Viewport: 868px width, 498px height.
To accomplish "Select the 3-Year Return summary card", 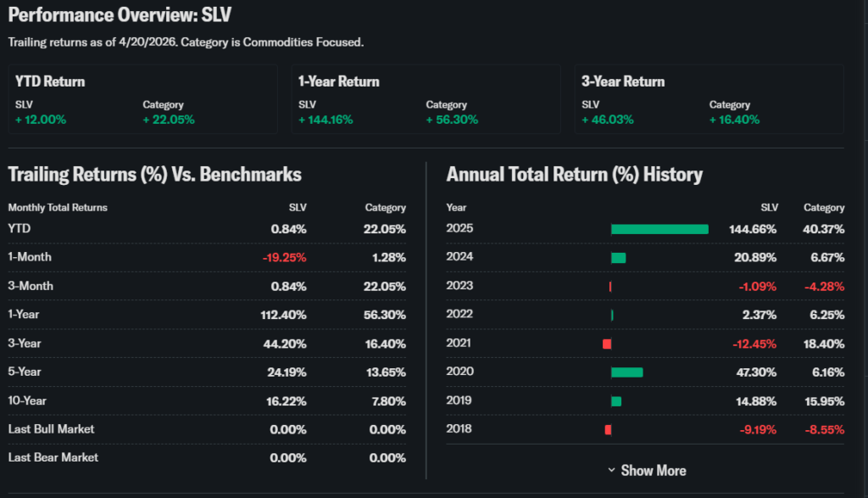I will pyautogui.click(x=709, y=99).
